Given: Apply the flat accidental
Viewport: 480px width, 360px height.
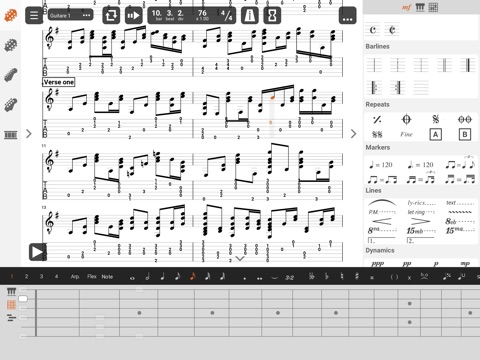Looking at the screenshot, I should point(327,276).
